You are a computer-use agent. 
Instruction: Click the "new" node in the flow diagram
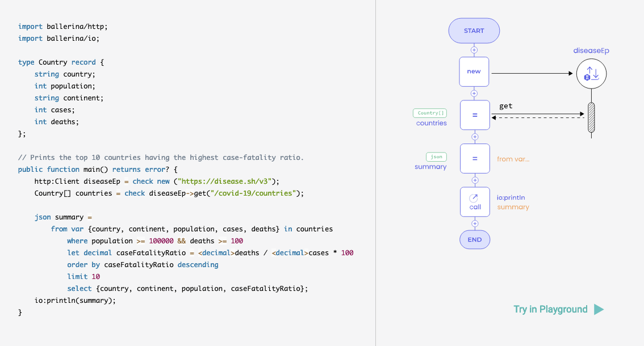[x=474, y=71]
